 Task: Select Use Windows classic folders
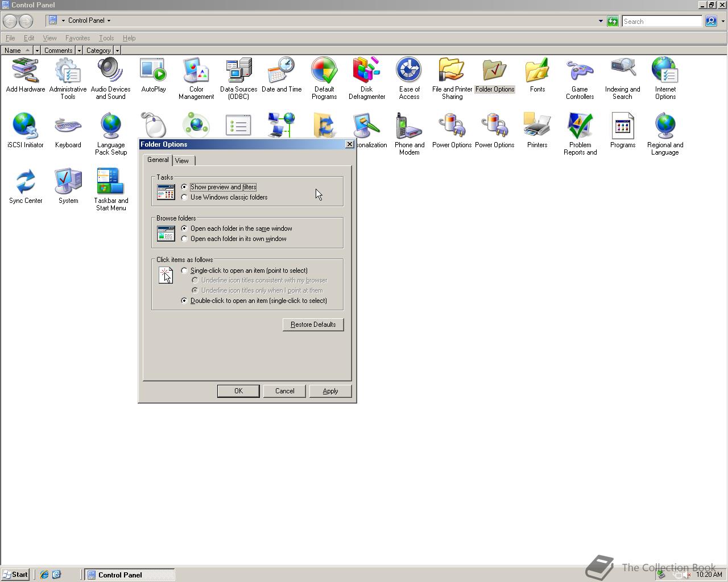tap(224, 197)
